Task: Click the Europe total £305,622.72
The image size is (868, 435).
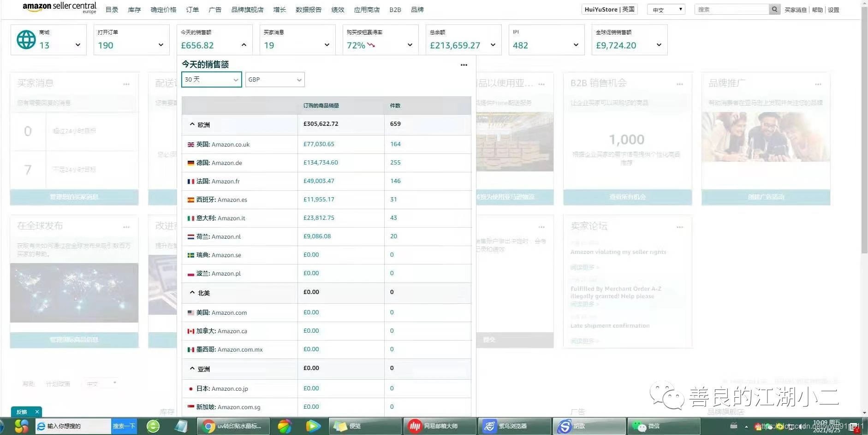Action: coord(321,124)
